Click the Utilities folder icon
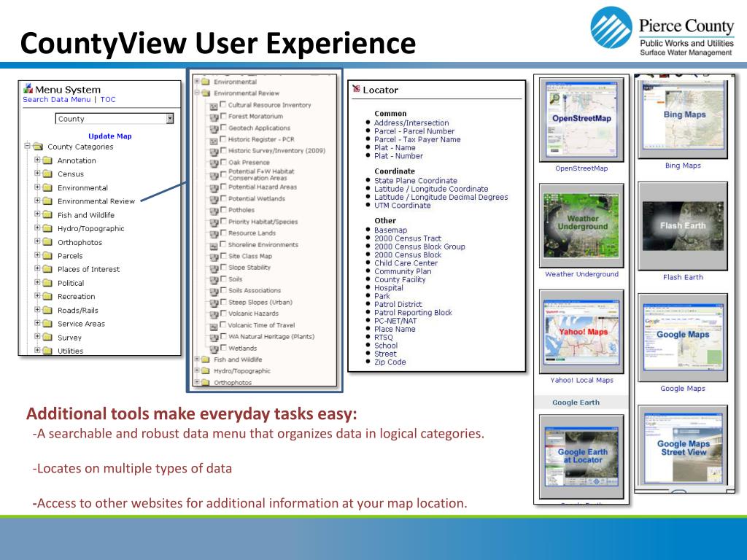Image resolution: width=747 pixels, height=560 pixels. coord(47,351)
